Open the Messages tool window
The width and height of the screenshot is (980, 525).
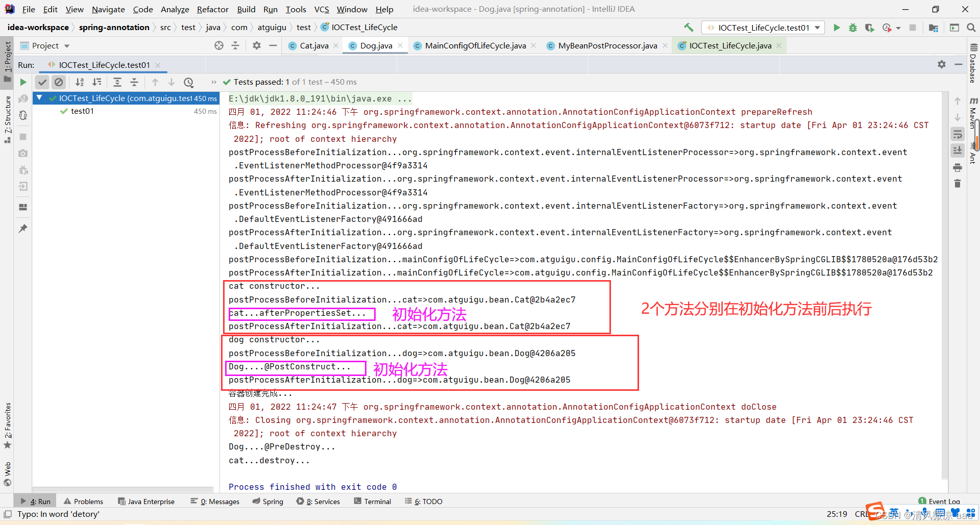click(x=215, y=502)
